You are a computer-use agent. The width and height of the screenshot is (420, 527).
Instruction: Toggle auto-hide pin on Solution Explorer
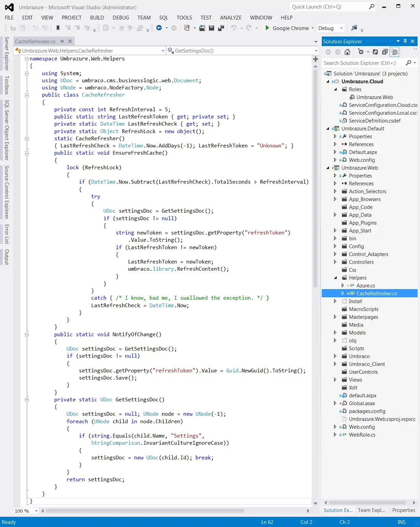point(405,41)
